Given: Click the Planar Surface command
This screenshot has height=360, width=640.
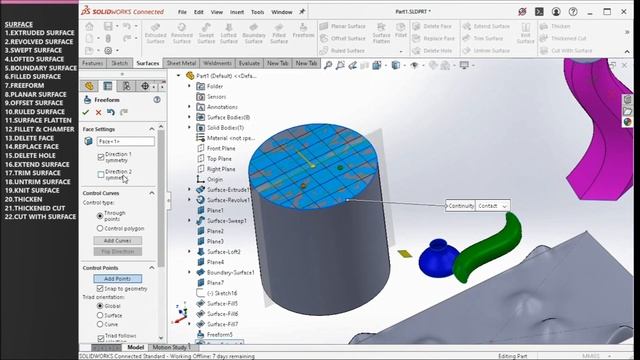Looking at the screenshot, I should pos(343,26).
